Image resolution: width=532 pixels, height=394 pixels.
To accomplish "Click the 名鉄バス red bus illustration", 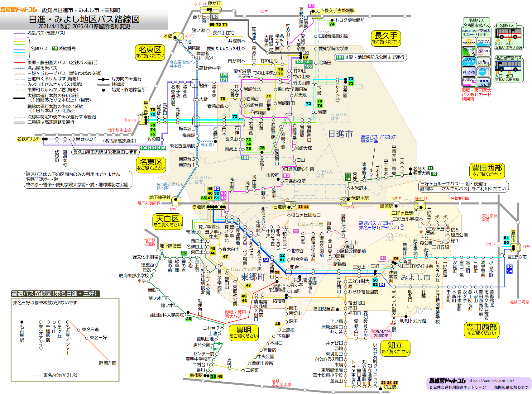I will 508,33.
